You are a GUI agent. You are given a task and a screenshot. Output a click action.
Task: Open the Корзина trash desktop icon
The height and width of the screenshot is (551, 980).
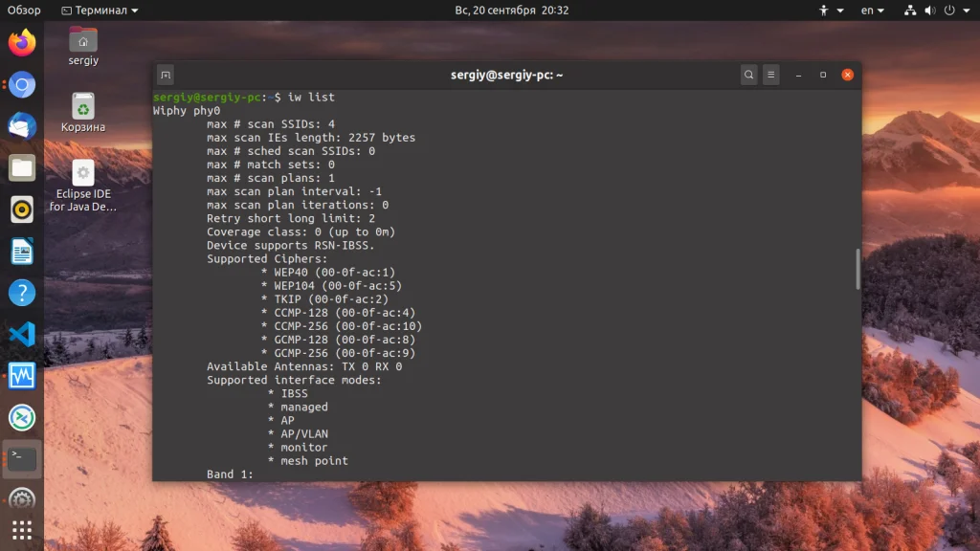pos(83,113)
